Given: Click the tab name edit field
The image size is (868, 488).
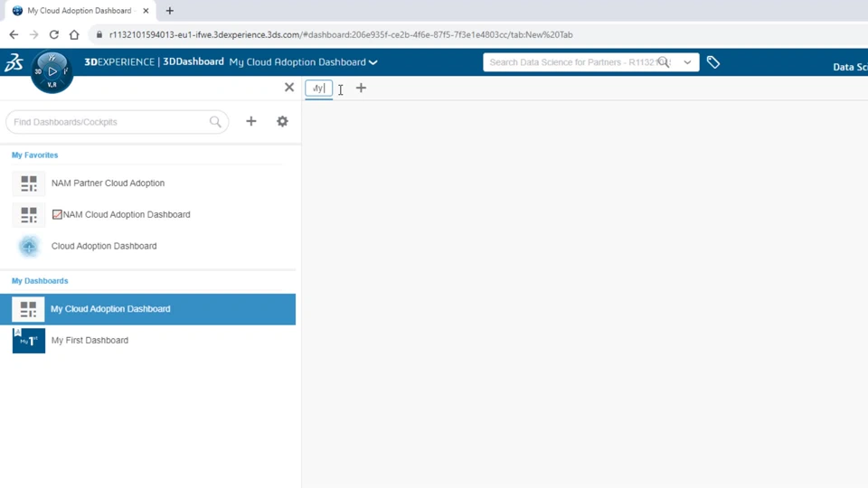Looking at the screenshot, I should click(319, 88).
